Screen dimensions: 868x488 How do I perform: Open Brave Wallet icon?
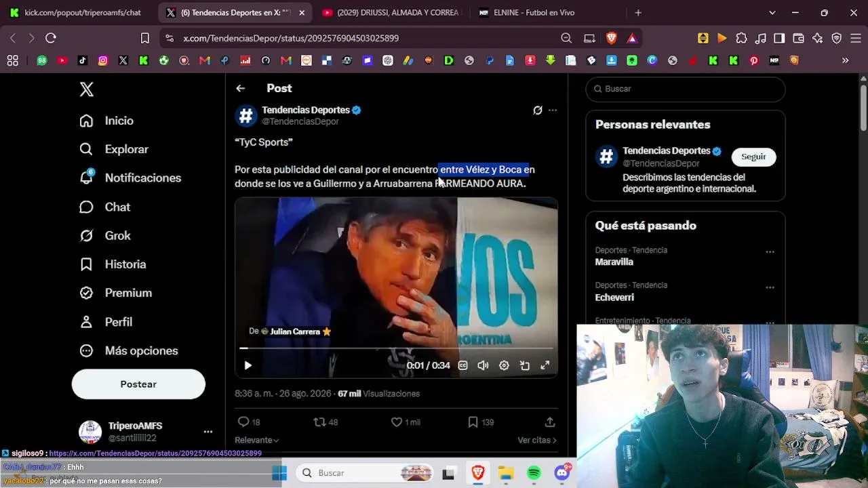pyautogui.click(x=798, y=39)
